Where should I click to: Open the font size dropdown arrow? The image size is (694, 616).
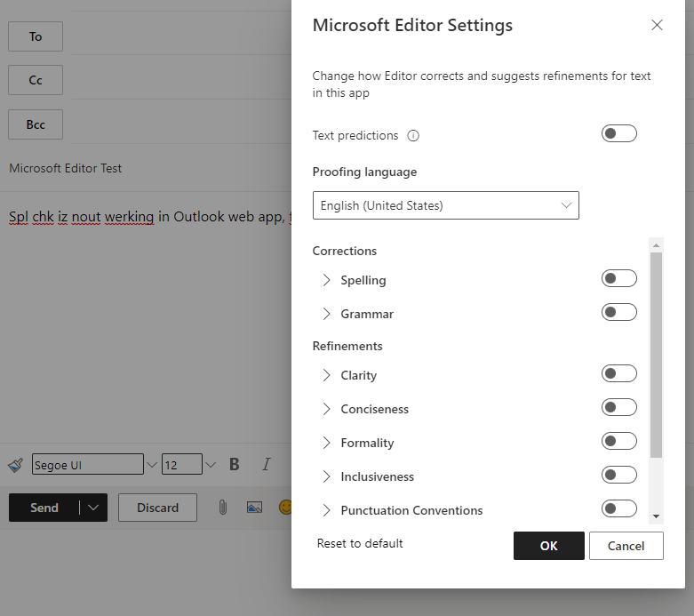point(211,465)
